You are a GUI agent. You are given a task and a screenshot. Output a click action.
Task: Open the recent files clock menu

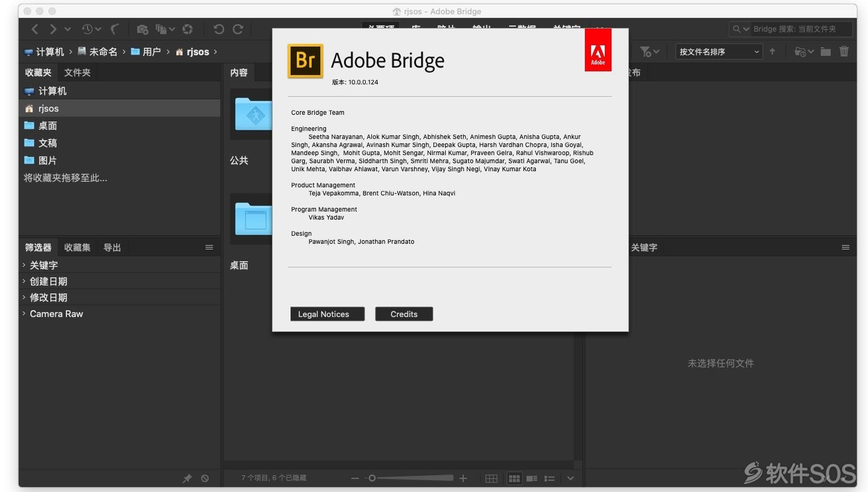pos(91,29)
